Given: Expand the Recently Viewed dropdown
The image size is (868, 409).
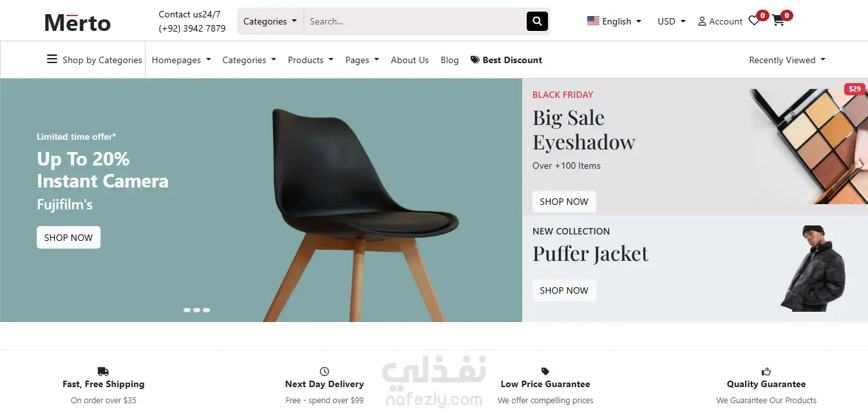Looking at the screenshot, I should (x=787, y=60).
